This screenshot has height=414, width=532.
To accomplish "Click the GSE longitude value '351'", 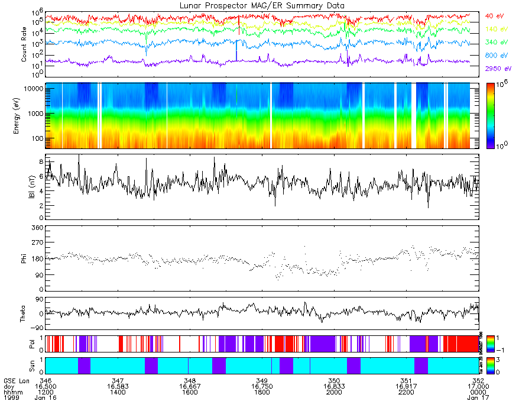I will tap(406, 381).
